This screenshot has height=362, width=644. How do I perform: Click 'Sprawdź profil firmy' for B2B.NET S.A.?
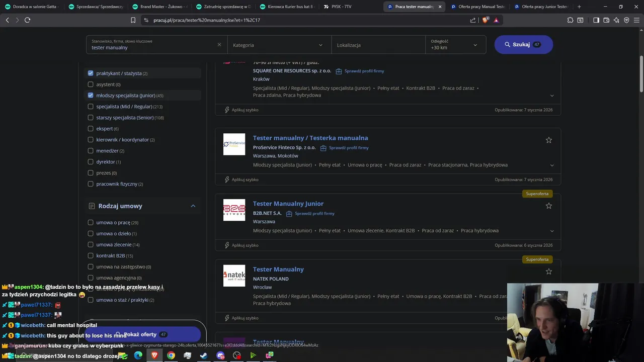[310, 213]
